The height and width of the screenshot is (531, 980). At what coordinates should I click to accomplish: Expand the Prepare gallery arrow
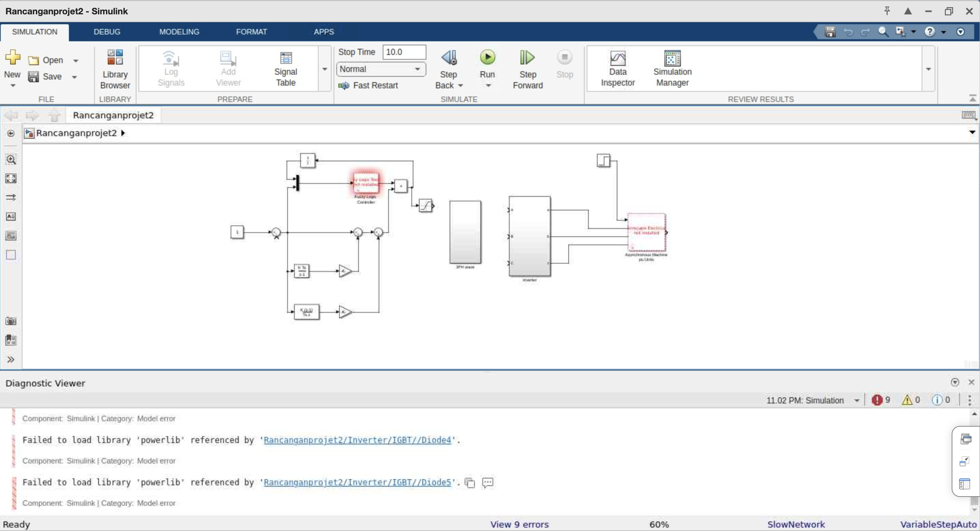pyautogui.click(x=325, y=69)
